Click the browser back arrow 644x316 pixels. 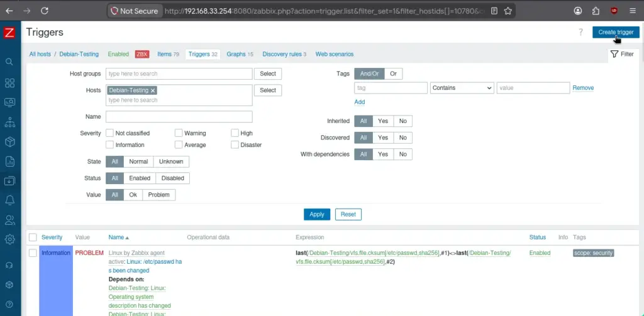point(9,11)
